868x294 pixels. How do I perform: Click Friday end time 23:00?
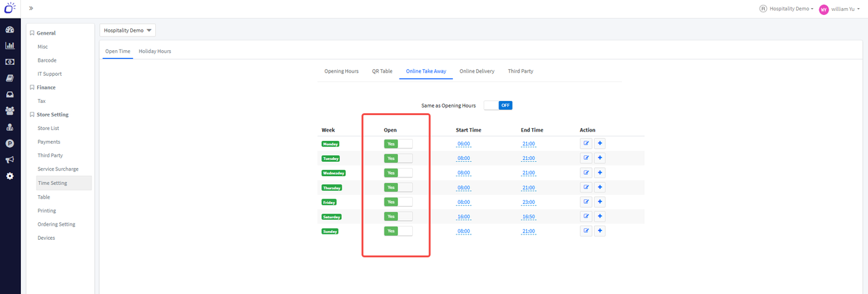click(x=529, y=203)
